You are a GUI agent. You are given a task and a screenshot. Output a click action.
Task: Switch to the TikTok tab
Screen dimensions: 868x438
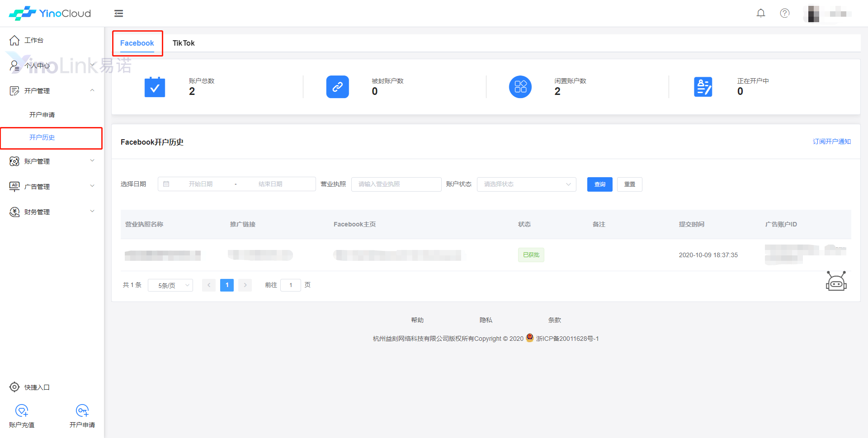(184, 43)
